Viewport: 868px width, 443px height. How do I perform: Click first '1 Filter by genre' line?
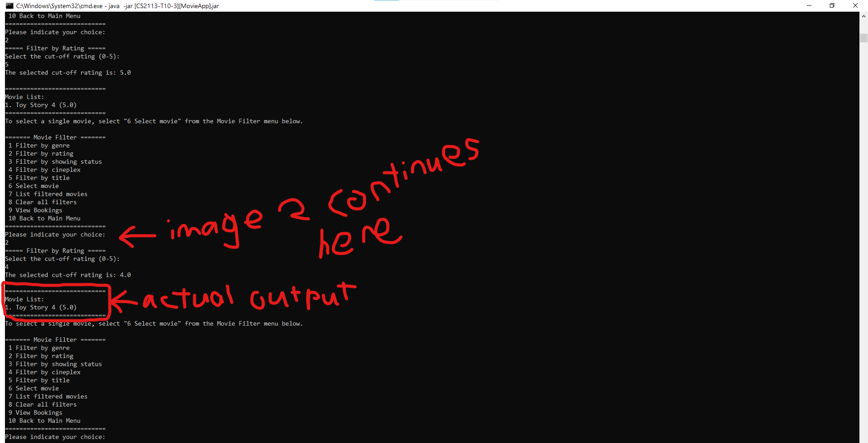click(x=39, y=146)
